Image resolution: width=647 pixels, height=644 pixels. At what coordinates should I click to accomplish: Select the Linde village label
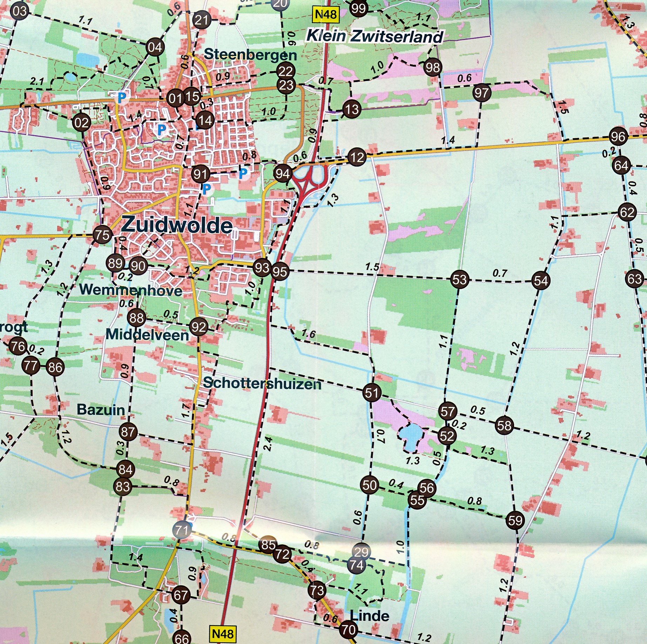point(370,616)
